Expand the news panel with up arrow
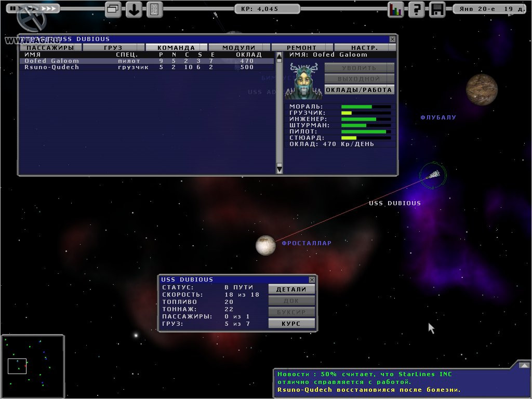Image resolution: width=532 pixels, height=399 pixels. pyautogui.click(x=524, y=365)
